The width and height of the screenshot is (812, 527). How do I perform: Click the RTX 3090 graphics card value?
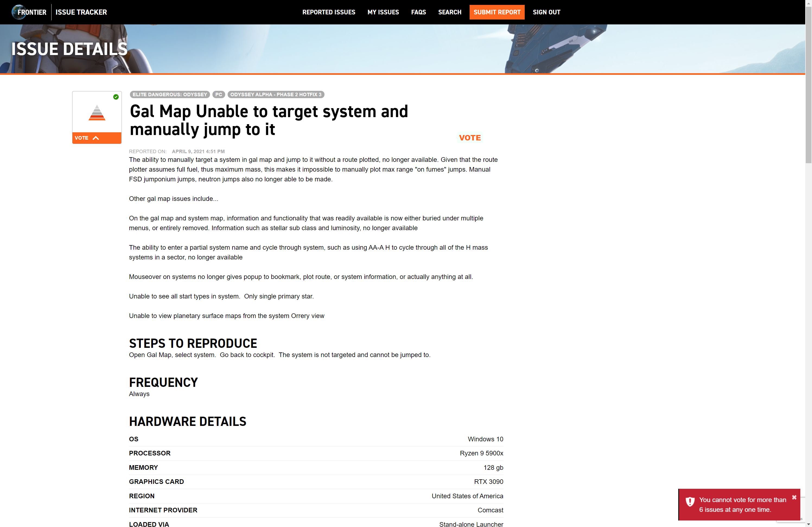[488, 482]
